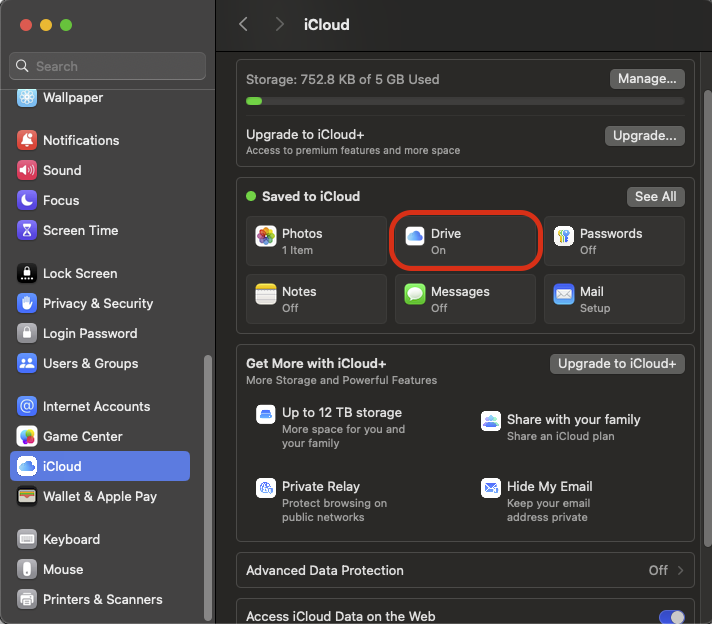Viewport: 712px width, 624px height.
Task: Select Sound in the sidebar list
Action: tap(100, 170)
